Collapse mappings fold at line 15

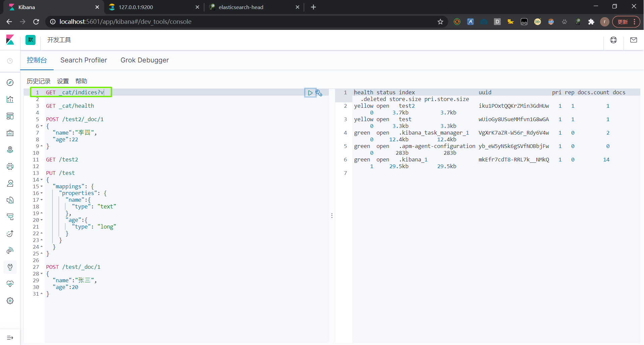pyautogui.click(x=42, y=187)
